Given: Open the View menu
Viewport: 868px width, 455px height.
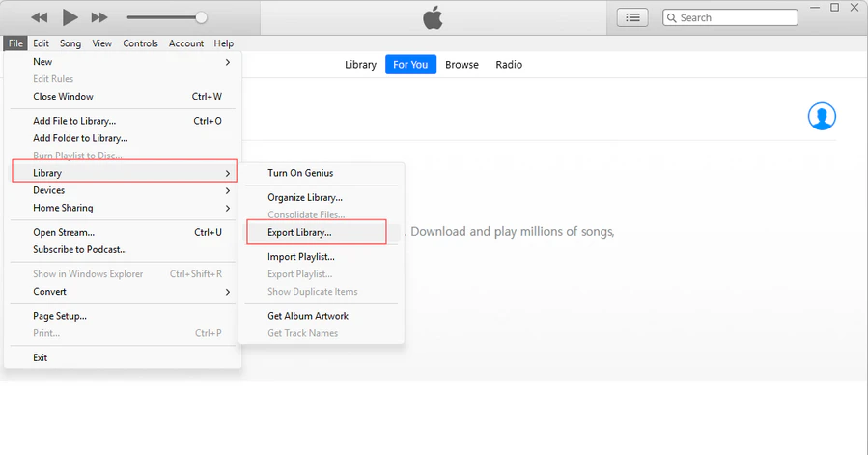Looking at the screenshot, I should point(101,43).
